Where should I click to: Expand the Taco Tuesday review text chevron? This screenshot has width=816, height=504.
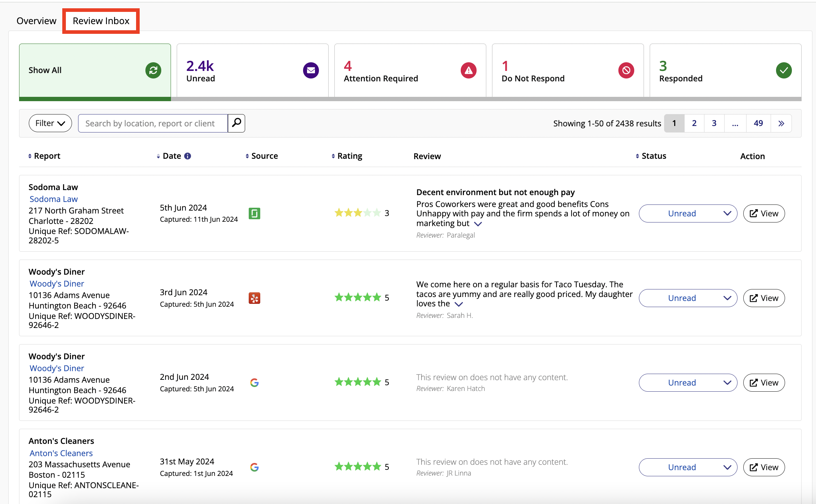pos(459,304)
